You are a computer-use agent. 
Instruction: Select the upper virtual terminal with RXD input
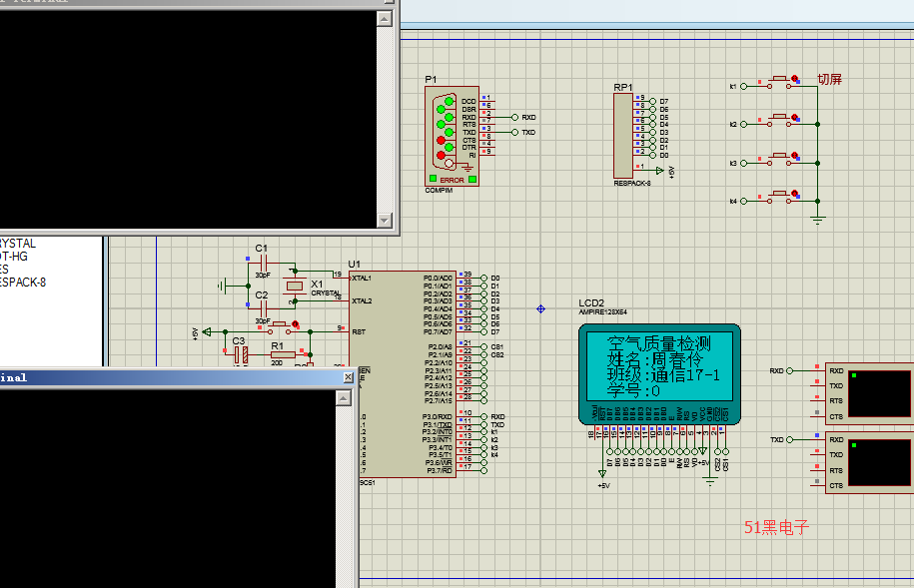(x=868, y=392)
